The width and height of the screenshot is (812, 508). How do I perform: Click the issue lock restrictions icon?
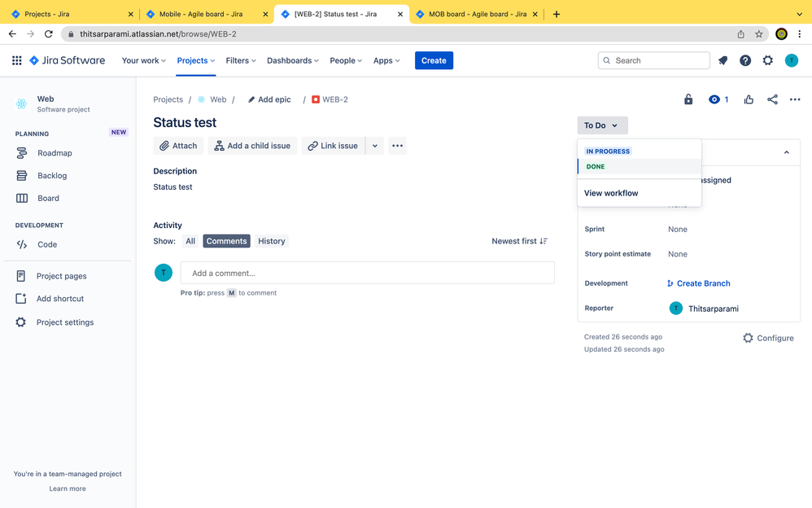tap(688, 99)
